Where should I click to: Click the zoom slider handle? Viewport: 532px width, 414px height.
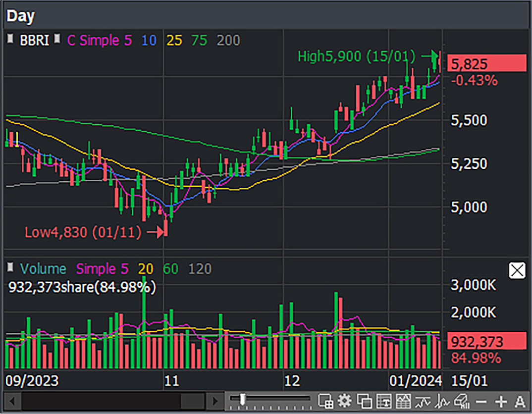(243, 399)
